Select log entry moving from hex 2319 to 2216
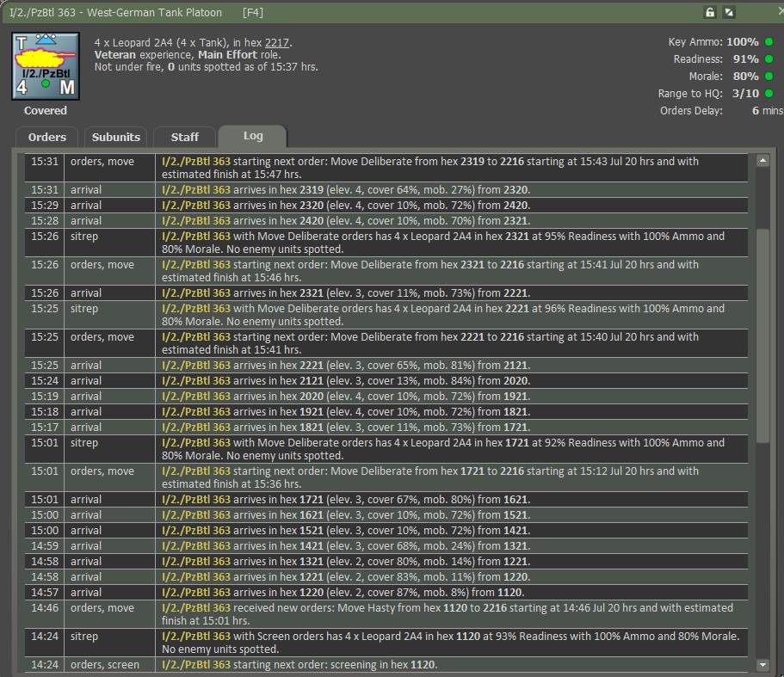The height and width of the screenshot is (677, 784). tap(386, 168)
